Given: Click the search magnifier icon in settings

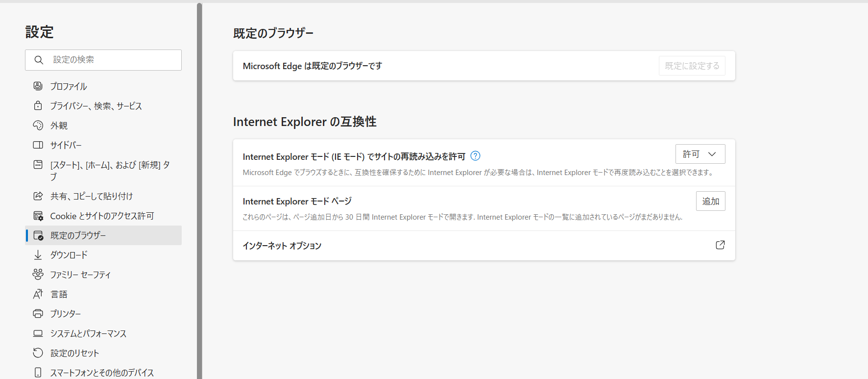Looking at the screenshot, I should 39,60.
